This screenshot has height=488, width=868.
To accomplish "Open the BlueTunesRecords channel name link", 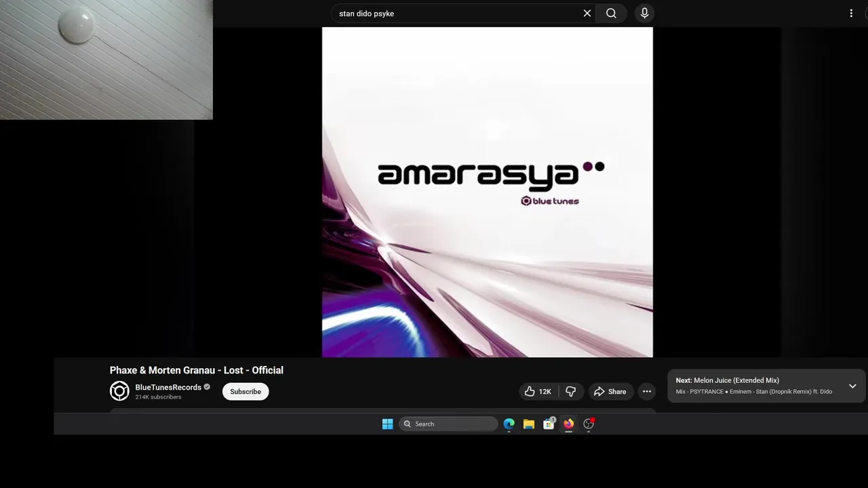I will tap(168, 387).
